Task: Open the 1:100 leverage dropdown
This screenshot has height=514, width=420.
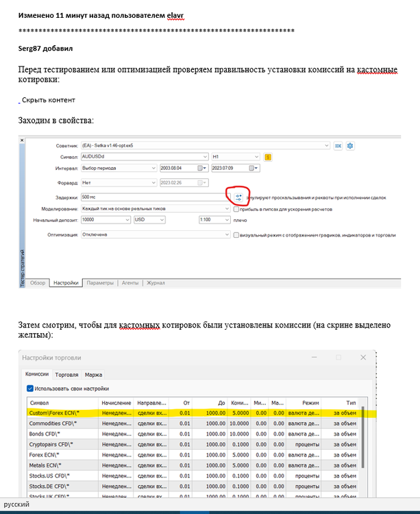Action: click(x=227, y=219)
